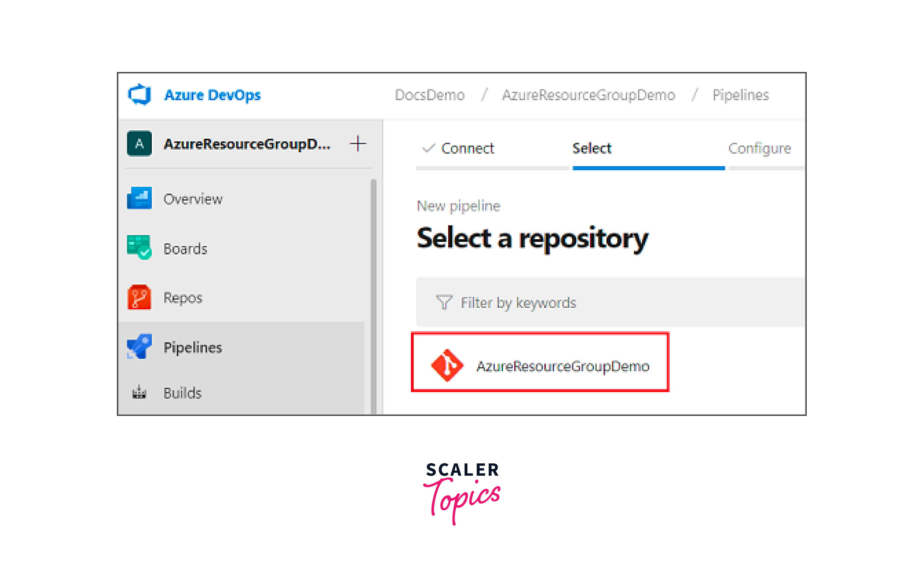The height and width of the screenshot is (575, 924).
Task: Click the Azure DevOps logo icon
Action: click(x=139, y=94)
